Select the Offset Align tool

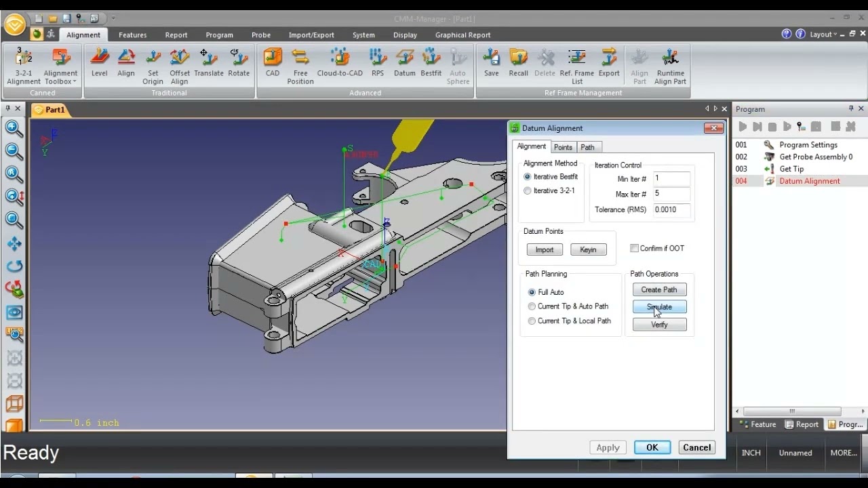[180, 66]
